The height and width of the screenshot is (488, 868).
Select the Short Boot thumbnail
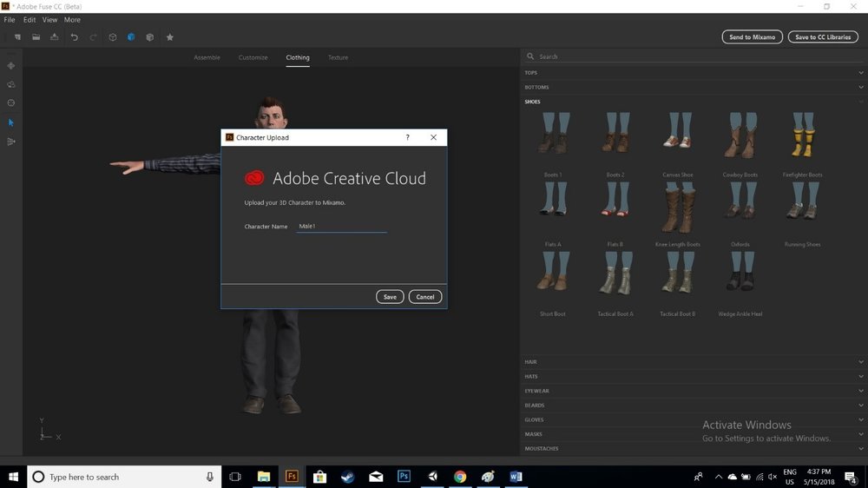coord(552,272)
